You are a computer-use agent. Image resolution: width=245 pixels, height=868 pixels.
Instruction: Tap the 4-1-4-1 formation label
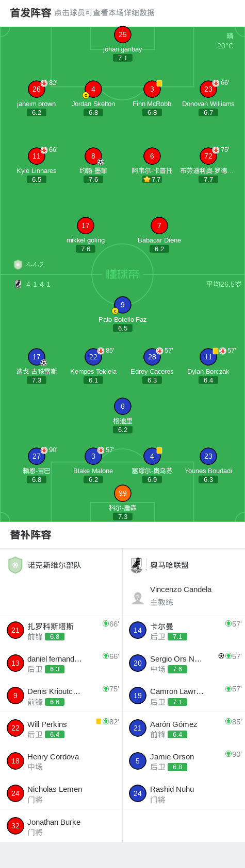pyautogui.click(x=38, y=284)
